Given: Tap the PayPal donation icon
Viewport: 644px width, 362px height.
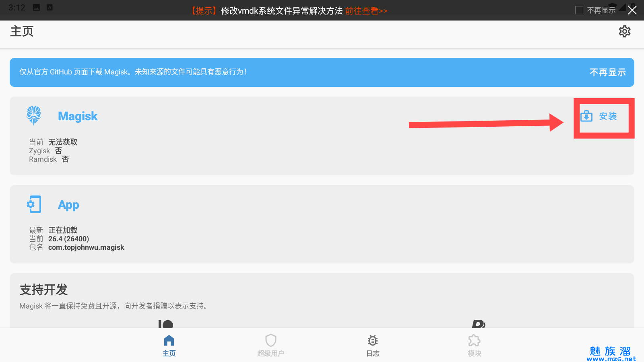Looking at the screenshot, I should pyautogui.click(x=478, y=324).
